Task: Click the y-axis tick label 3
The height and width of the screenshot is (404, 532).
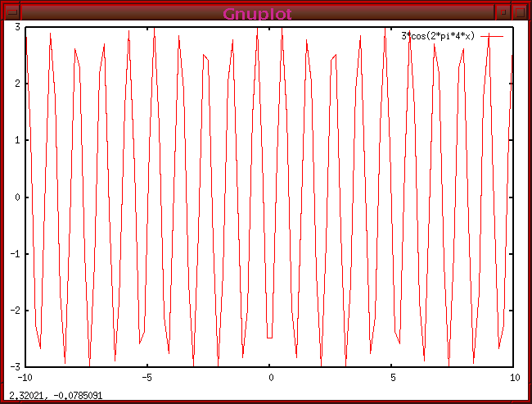Action: pos(17,27)
